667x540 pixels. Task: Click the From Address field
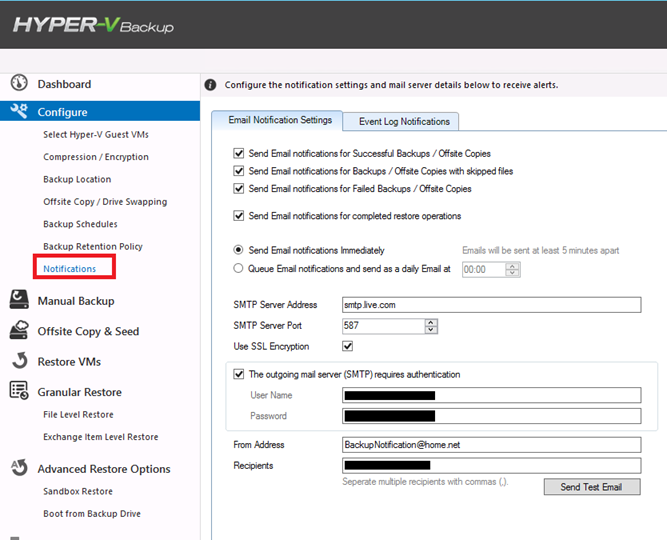click(x=491, y=445)
